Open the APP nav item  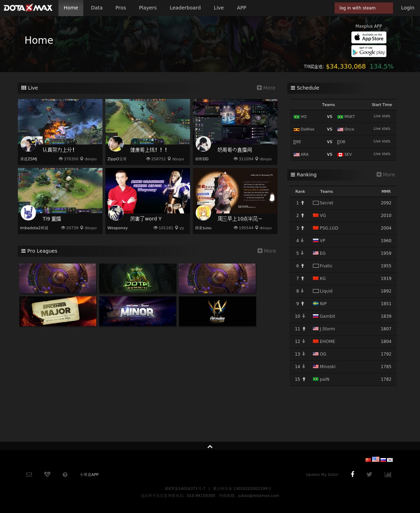(x=241, y=8)
